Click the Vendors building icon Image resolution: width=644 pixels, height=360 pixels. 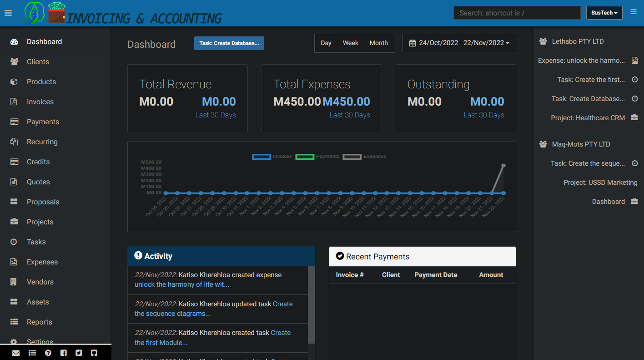tap(14, 282)
